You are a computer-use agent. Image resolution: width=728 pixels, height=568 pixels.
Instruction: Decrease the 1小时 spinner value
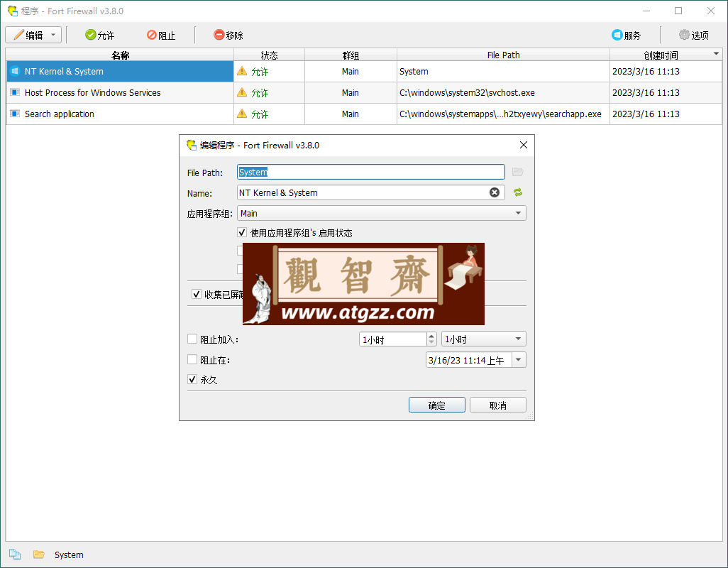pyautogui.click(x=432, y=343)
